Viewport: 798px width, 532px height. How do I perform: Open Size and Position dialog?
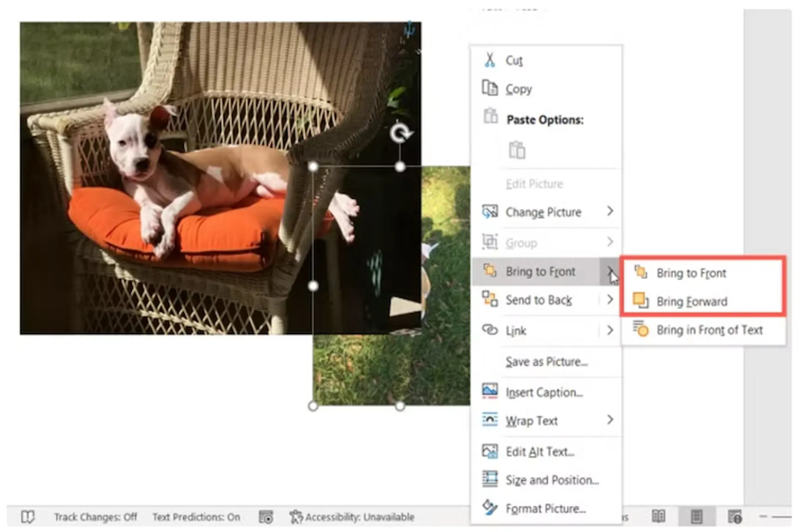click(x=552, y=480)
